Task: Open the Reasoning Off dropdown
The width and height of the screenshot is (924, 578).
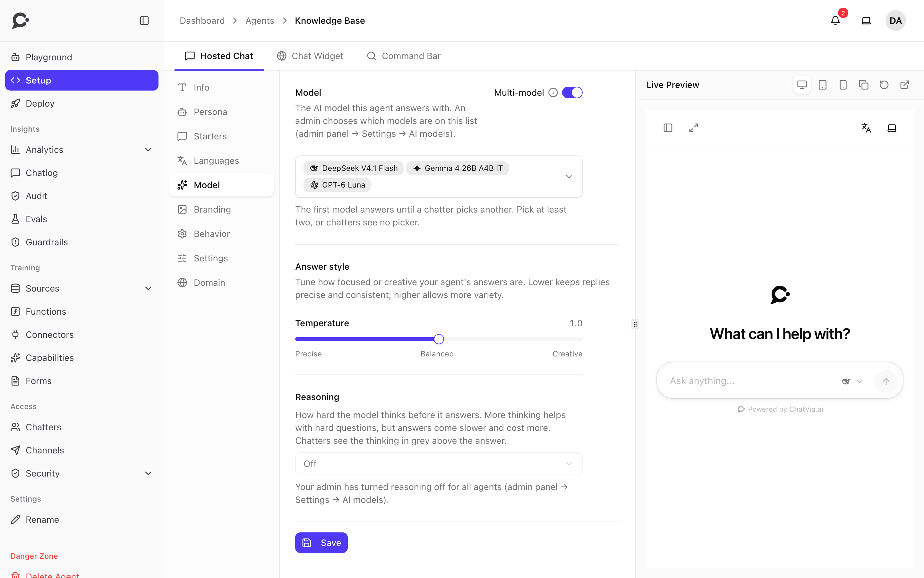Action: pos(439,464)
